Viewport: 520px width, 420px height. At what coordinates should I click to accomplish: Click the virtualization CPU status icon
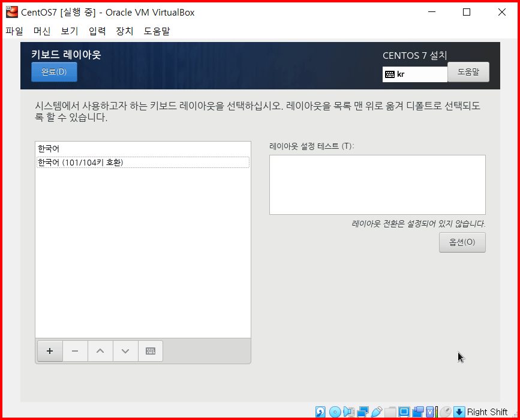pyautogui.click(x=432, y=412)
